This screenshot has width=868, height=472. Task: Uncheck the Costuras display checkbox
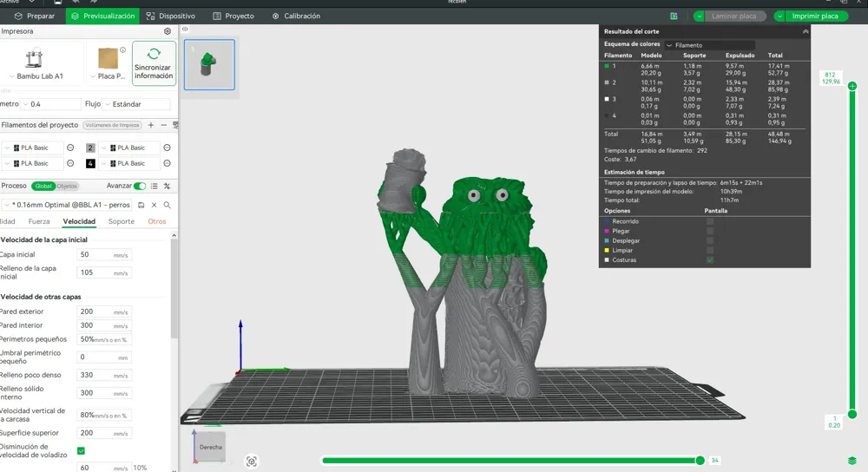pos(710,259)
